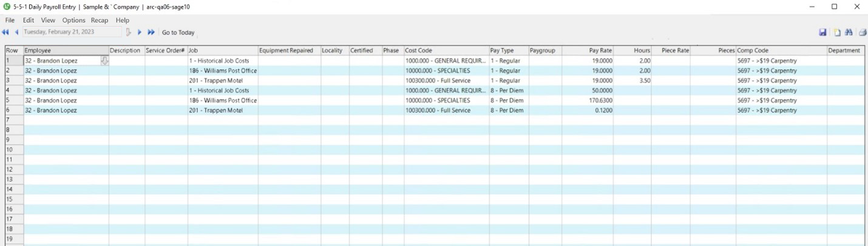Select row header number 7

click(14, 120)
